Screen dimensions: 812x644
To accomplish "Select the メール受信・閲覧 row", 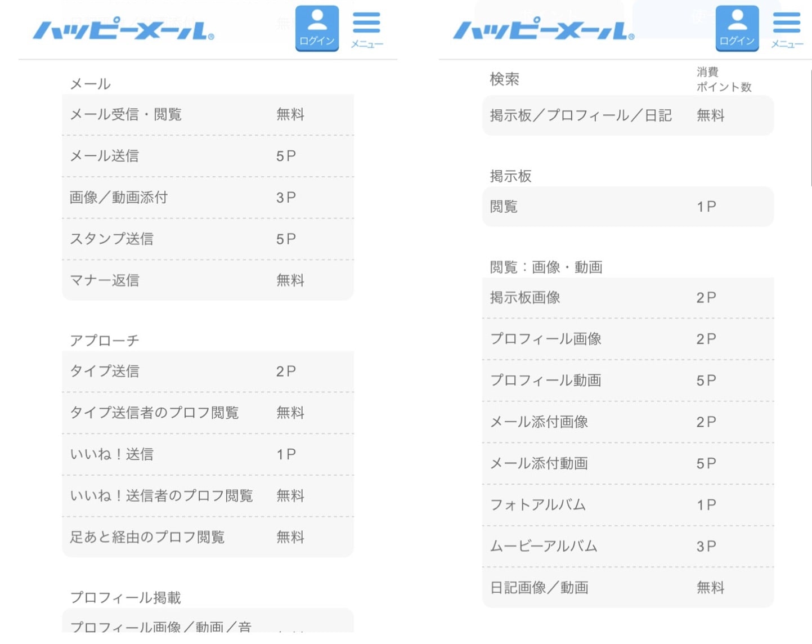I will (x=208, y=115).
